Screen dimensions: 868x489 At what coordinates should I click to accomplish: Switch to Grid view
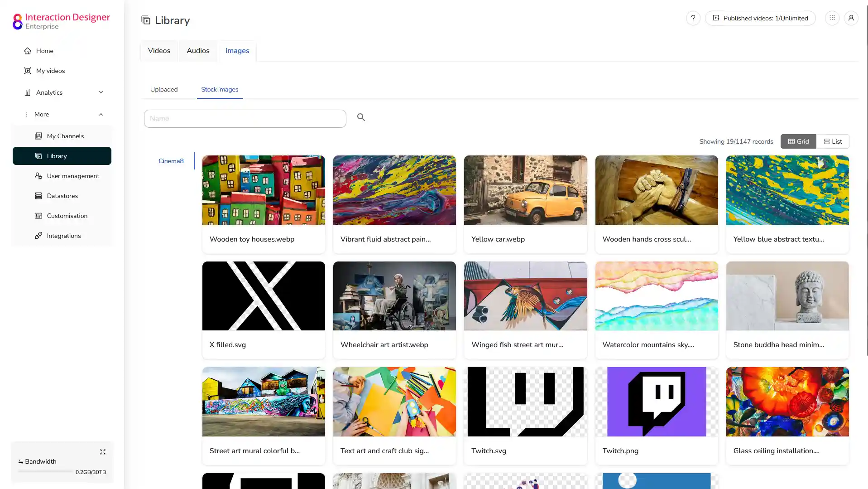point(798,141)
